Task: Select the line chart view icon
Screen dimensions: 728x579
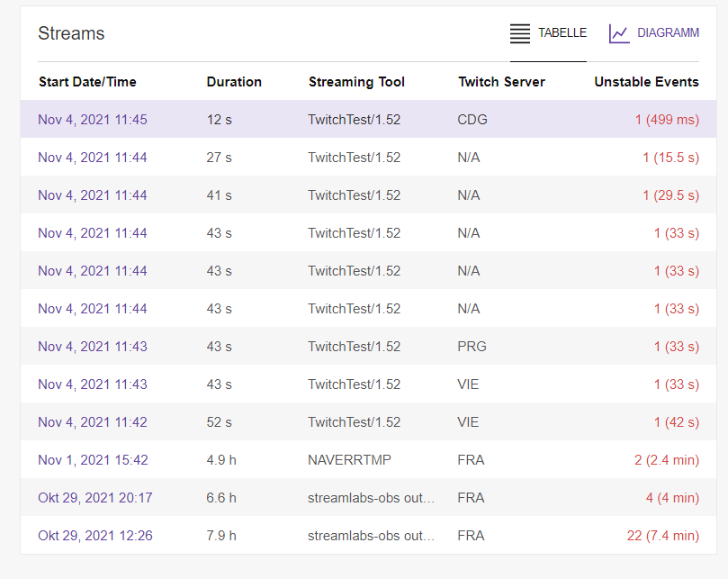Action: click(x=618, y=32)
